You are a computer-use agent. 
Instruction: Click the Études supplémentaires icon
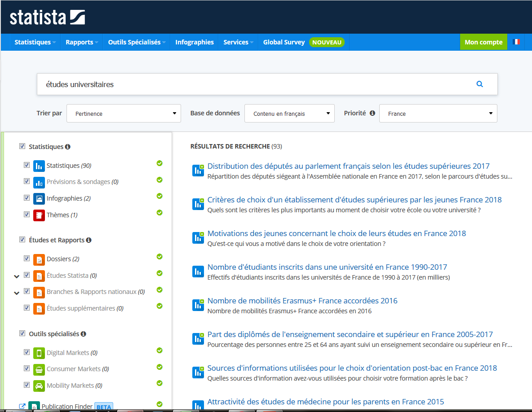point(39,309)
